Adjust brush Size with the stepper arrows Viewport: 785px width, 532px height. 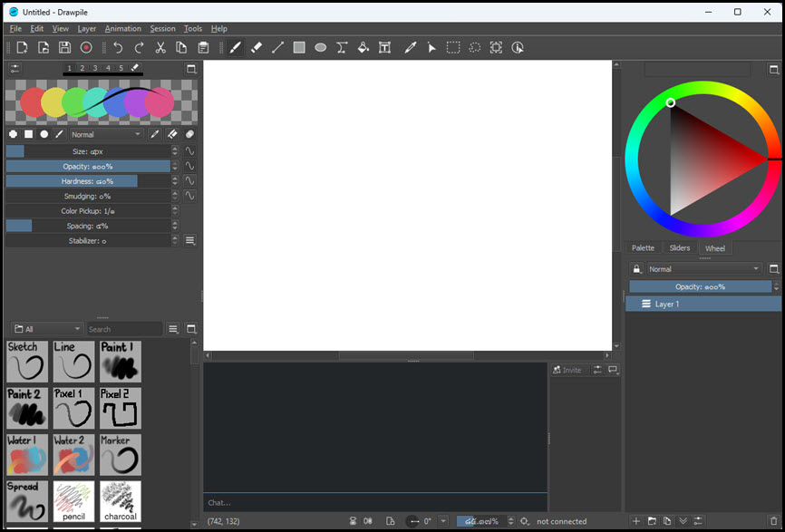point(175,151)
